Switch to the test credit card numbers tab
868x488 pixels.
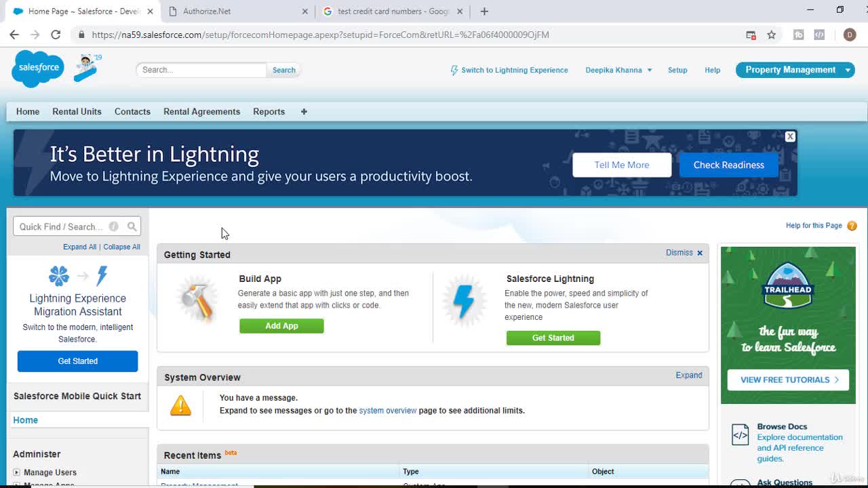tap(392, 12)
